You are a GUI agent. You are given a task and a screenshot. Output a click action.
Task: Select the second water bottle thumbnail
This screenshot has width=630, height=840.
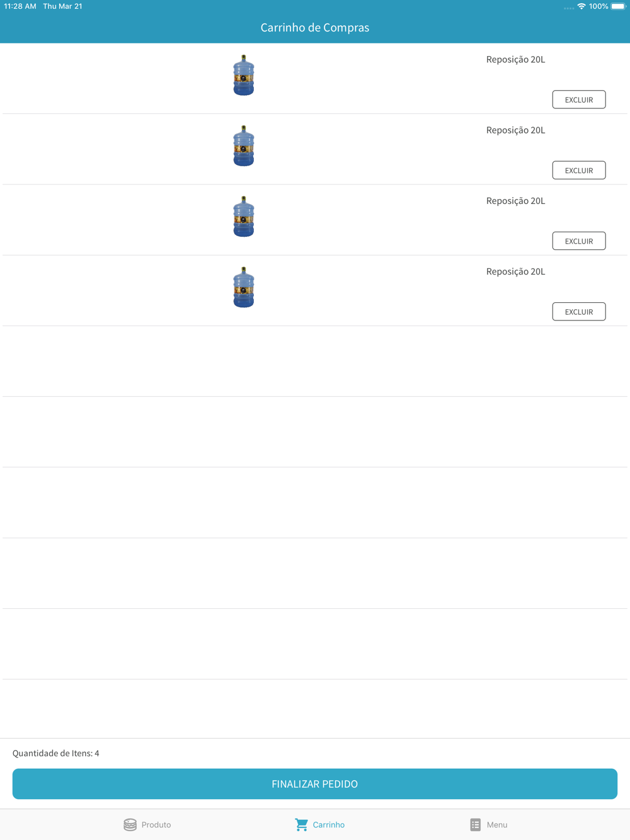click(244, 146)
